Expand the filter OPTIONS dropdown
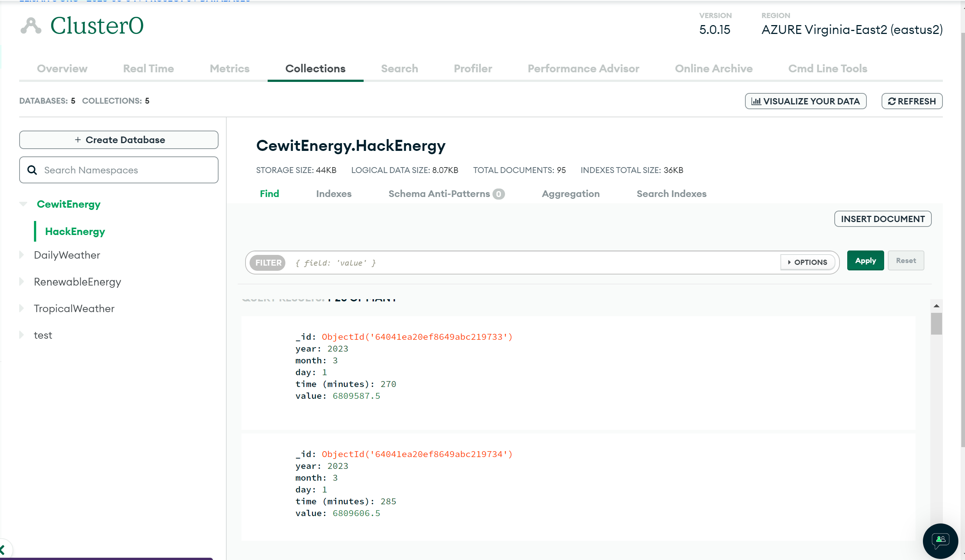The height and width of the screenshot is (560, 965). (807, 262)
